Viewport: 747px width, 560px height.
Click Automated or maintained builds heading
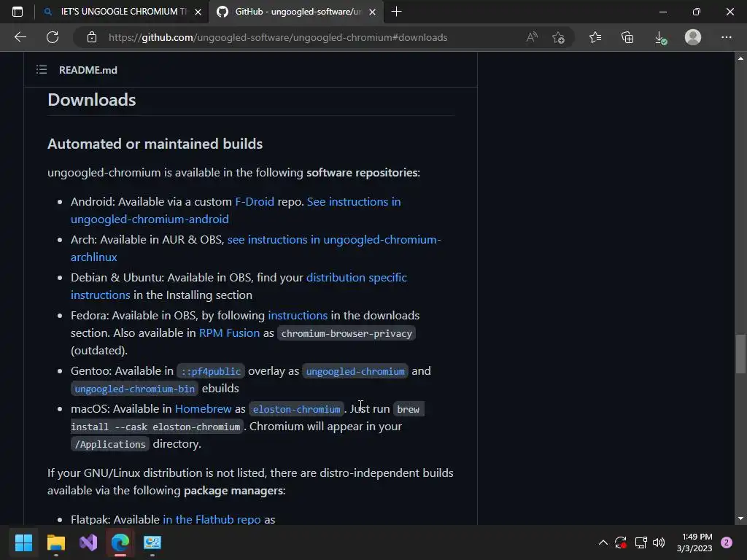pyautogui.click(x=155, y=144)
